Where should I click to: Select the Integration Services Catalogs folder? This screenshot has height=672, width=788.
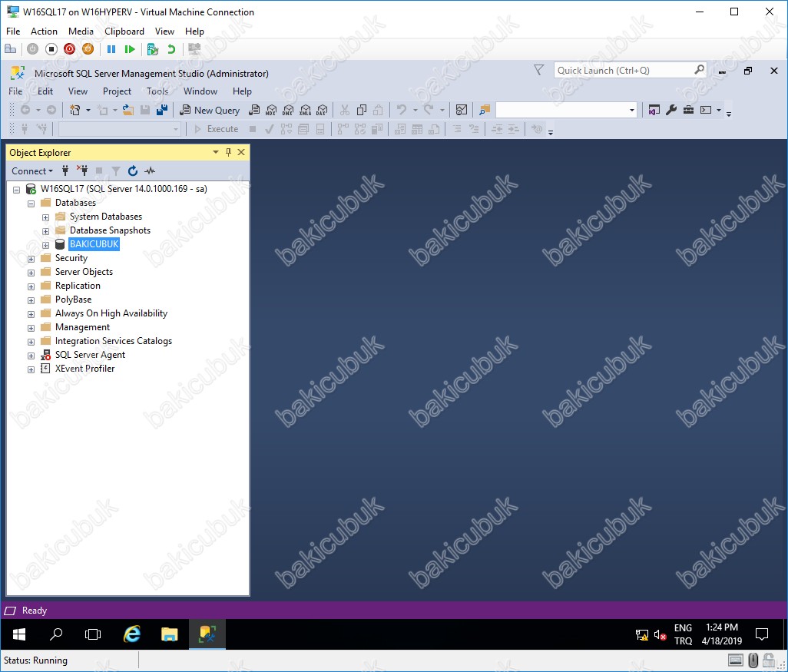click(x=114, y=341)
